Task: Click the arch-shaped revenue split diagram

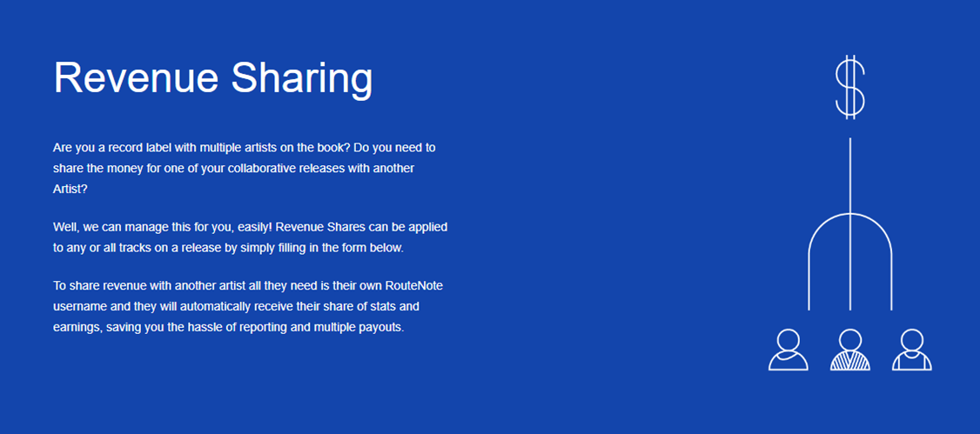Action: coord(850,224)
